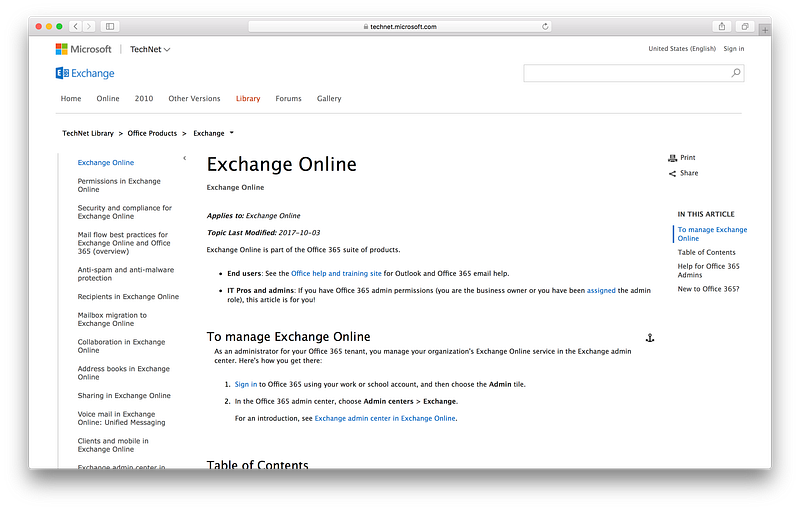800x510 pixels.
Task: Open the TechNet dropdown menu
Action: [x=149, y=49]
